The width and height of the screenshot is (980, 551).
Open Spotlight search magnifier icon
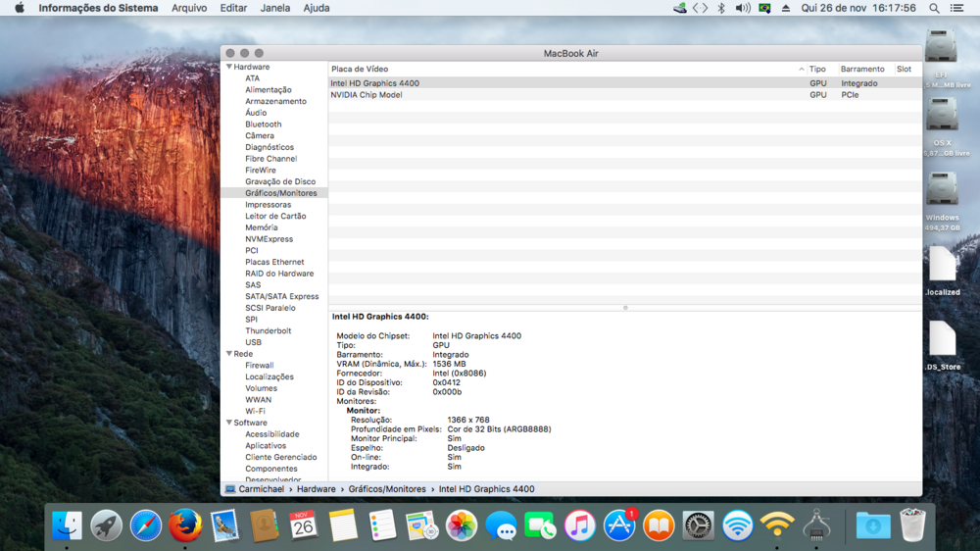934,8
